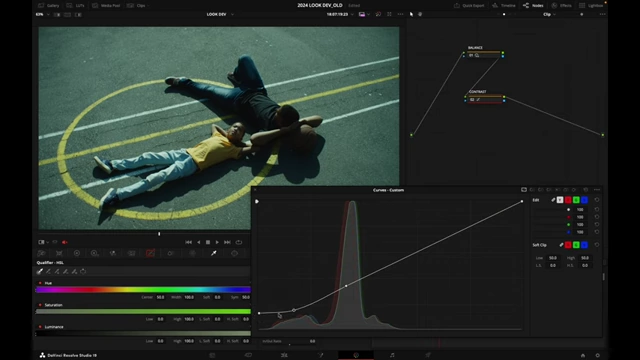
Task: Expand the Clips dropdown arrow
Action: click(x=148, y=5)
